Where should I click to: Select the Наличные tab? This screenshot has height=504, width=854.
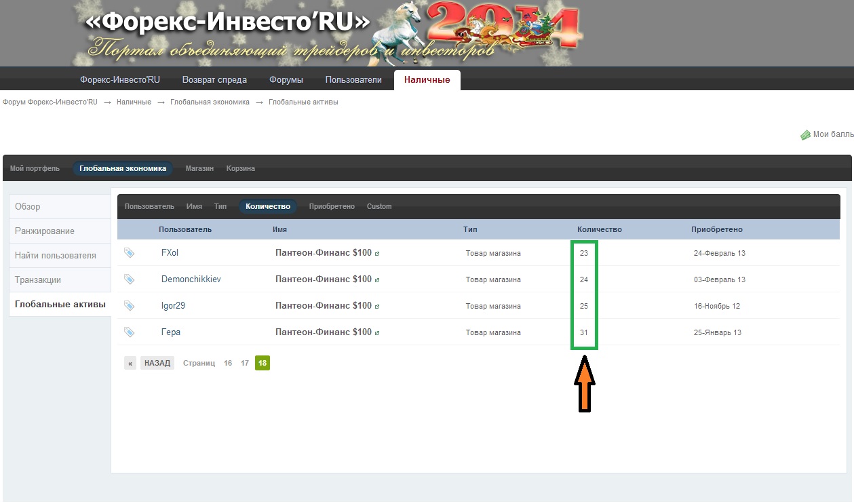(427, 79)
